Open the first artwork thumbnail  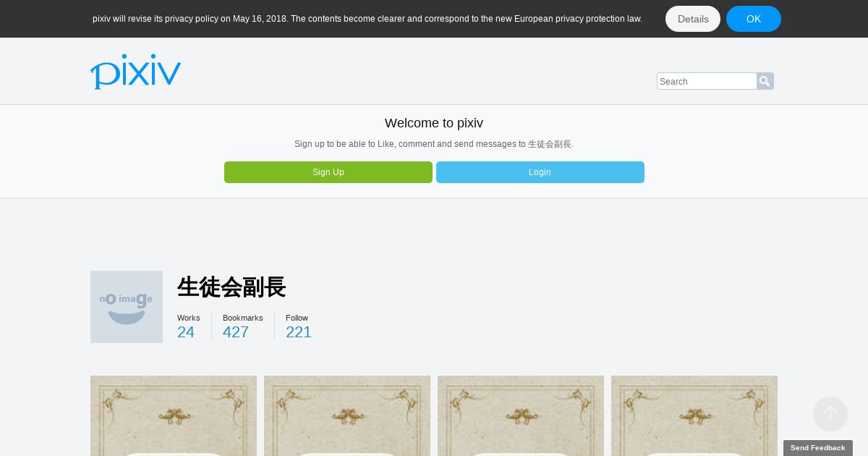(174, 415)
